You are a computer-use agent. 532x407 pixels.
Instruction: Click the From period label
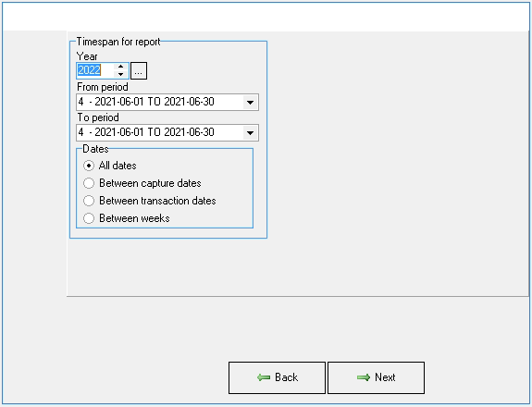coord(103,87)
